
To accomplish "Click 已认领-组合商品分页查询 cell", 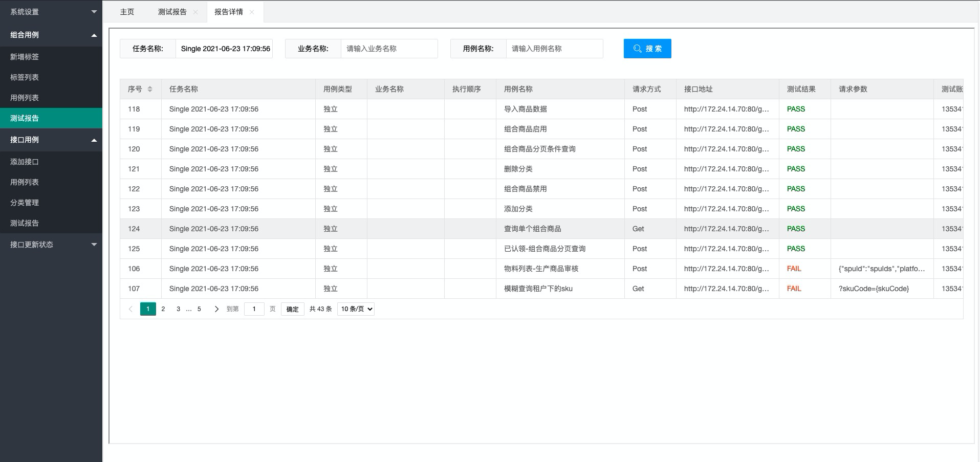I will [x=560, y=249].
